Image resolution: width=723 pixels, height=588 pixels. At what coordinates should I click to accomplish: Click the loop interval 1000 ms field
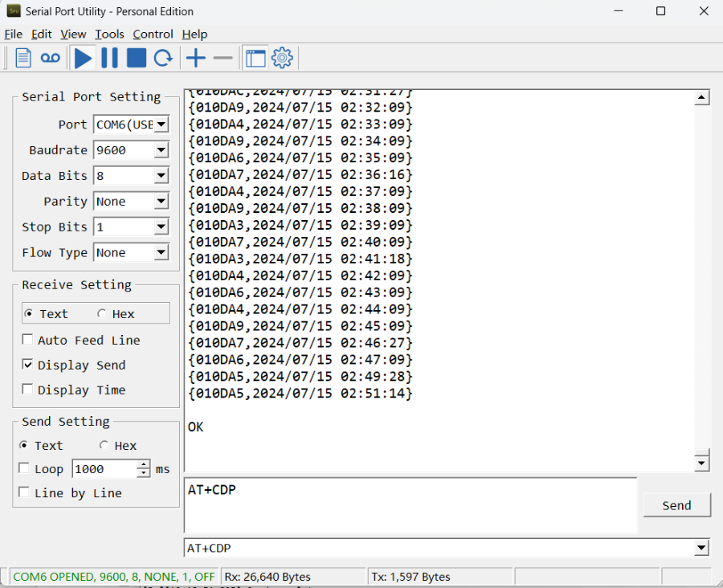tap(104, 469)
